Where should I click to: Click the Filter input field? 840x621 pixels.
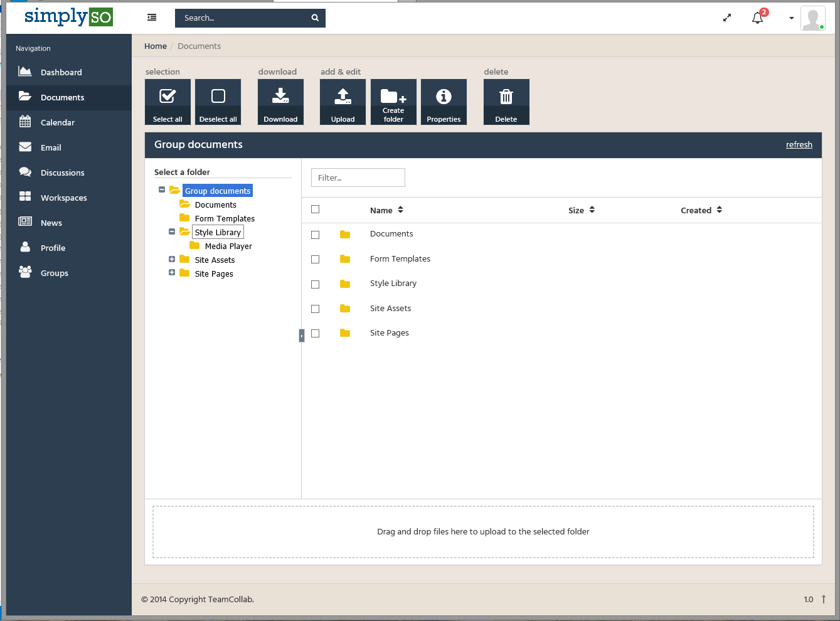[358, 178]
